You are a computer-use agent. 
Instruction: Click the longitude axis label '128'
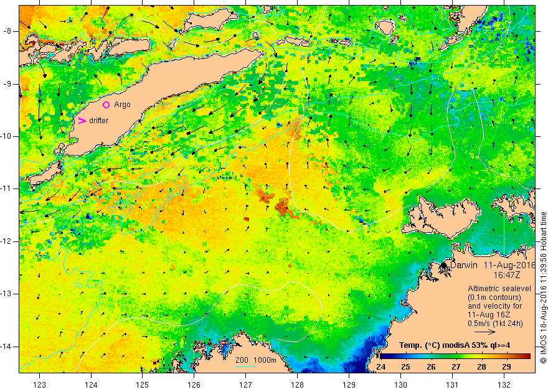coord(298,385)
